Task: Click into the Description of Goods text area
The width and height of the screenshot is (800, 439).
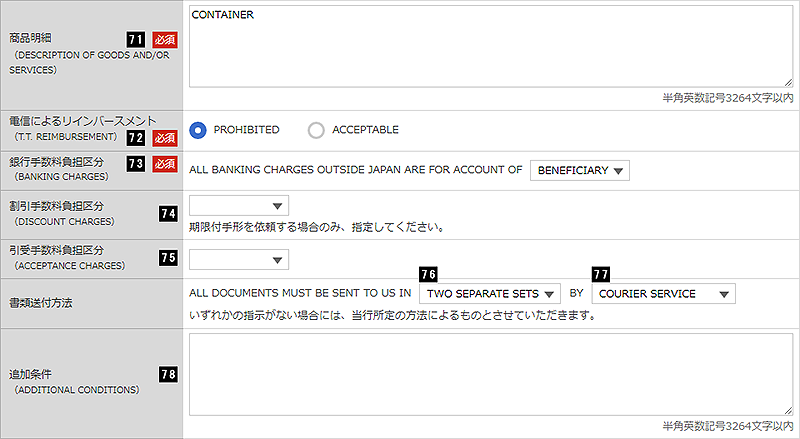Action: (490, 50)
